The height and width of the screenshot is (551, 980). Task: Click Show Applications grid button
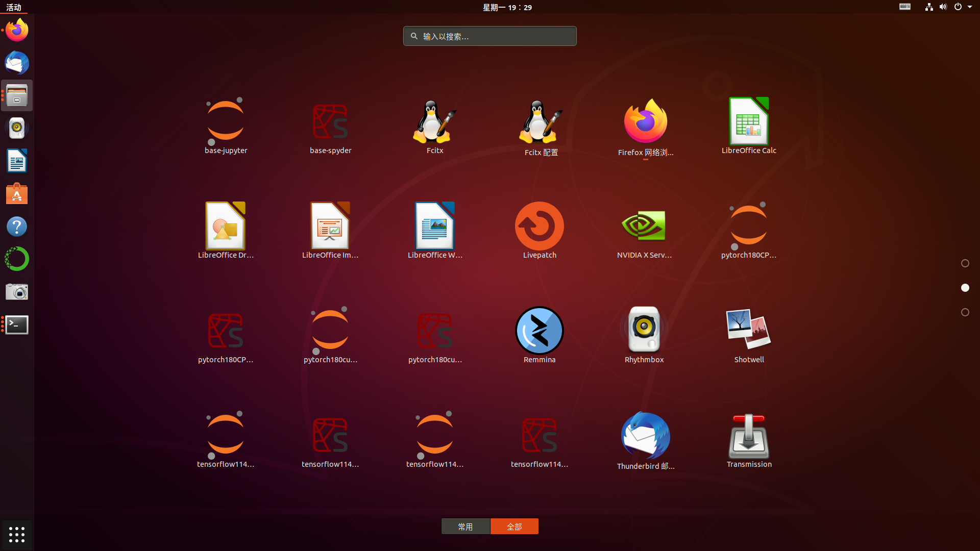[x=17, y=534]
